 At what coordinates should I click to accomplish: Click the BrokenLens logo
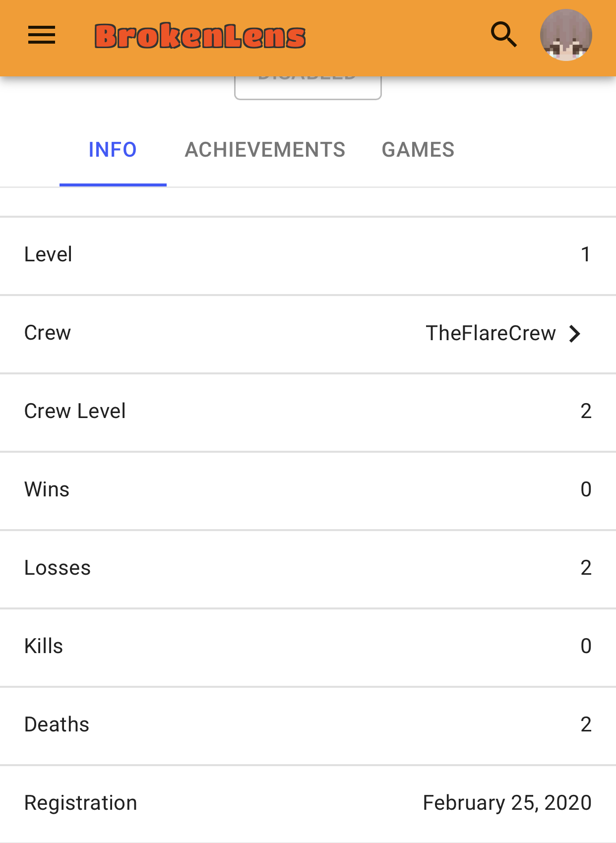point(200,36)
